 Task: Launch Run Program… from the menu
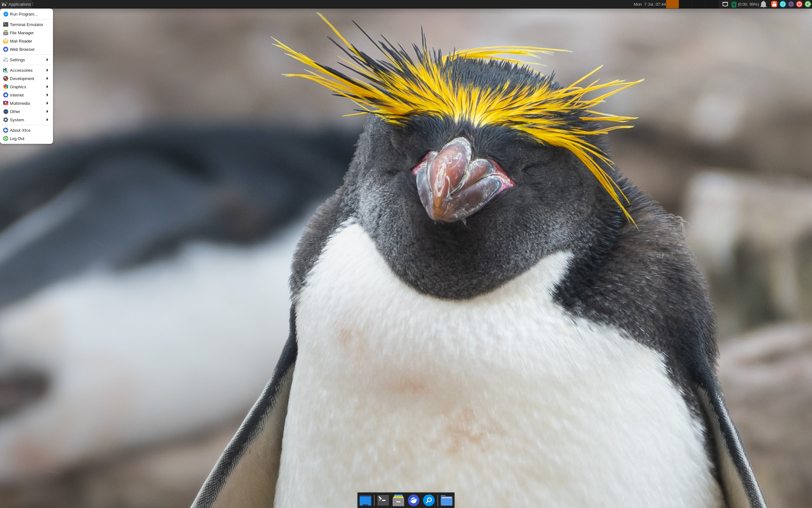tap(27, 14)
